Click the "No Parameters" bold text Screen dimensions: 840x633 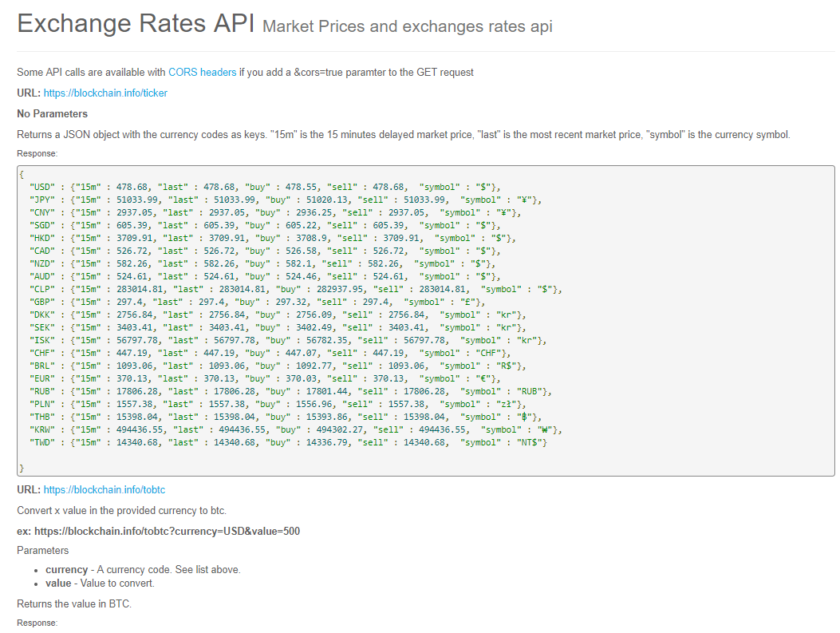[52, 114]
